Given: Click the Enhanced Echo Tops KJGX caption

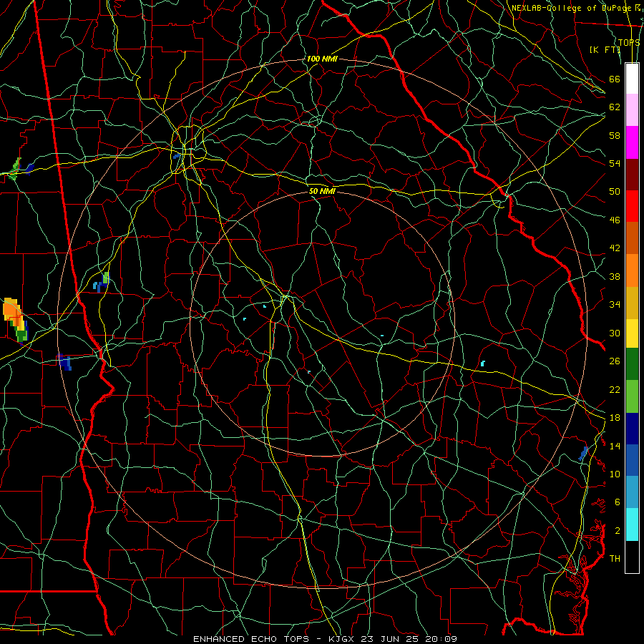Looking at the screenshot, I should click(325, 639).
